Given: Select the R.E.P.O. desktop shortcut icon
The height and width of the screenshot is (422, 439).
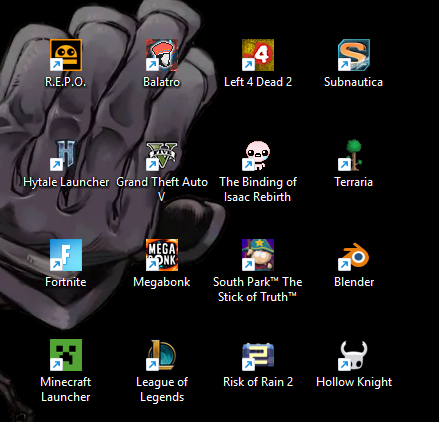Looking at the screenshot, I should point(66,55).
